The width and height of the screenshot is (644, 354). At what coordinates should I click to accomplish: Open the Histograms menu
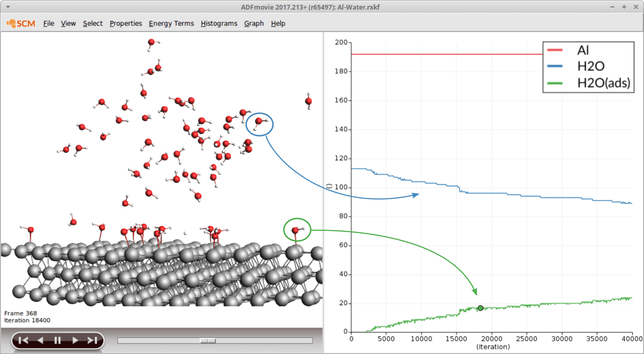tap(219, 23)
